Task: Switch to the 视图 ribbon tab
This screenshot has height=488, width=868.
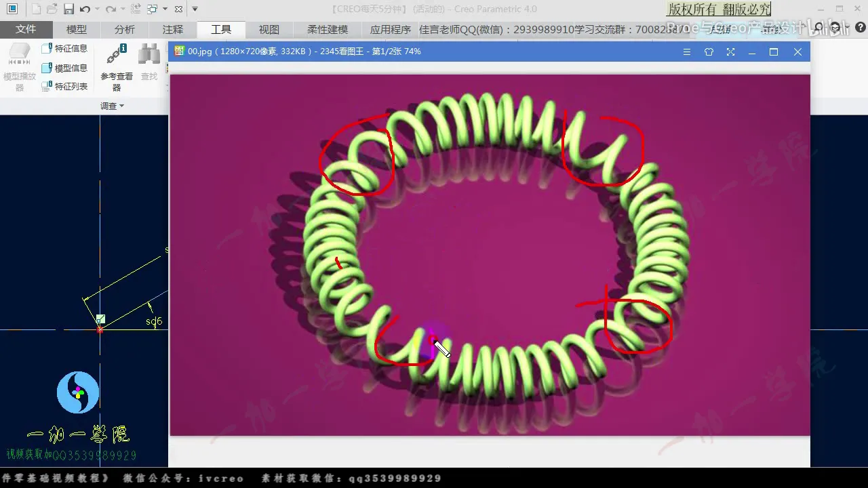Action: [269, 29]
